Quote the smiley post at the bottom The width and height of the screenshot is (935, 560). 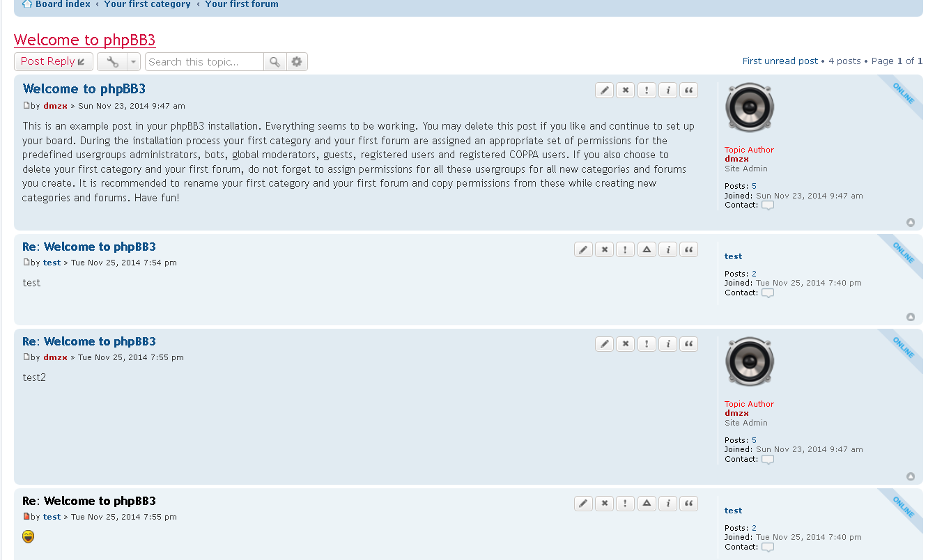(689, 504)
